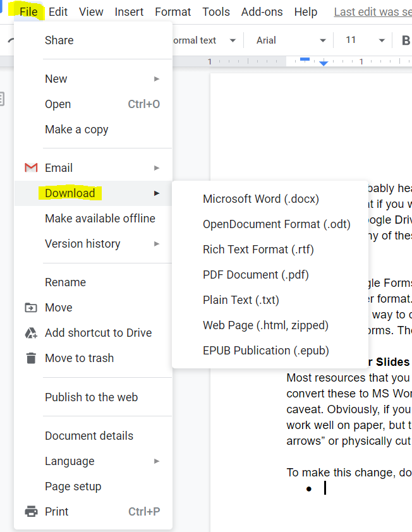Viewport: 412px width, 532px height.
Task: Choose Move from the File menu
Action: (x=94, y=308)
